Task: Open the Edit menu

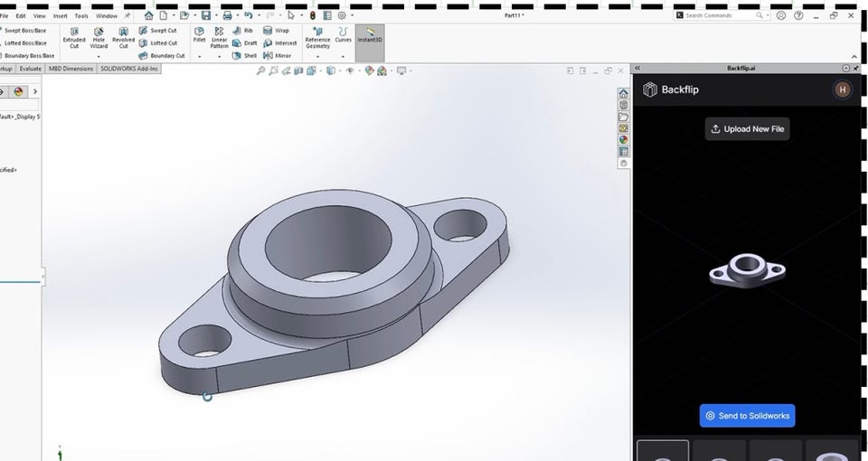Action: pos(21,16)
